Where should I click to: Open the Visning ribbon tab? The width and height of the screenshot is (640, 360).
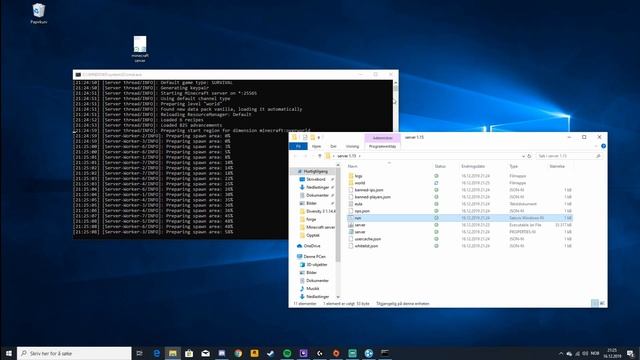(352, 146)
